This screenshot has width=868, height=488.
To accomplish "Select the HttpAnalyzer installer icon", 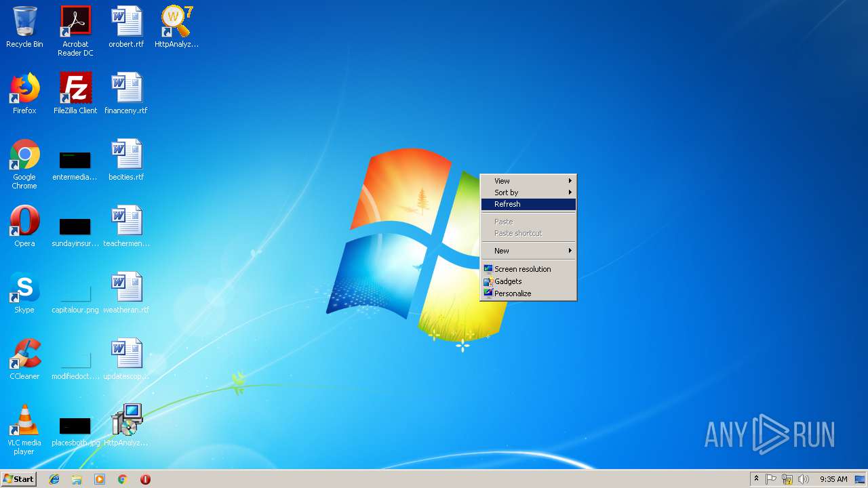I will pyautogui.click(x=126, y=426).
